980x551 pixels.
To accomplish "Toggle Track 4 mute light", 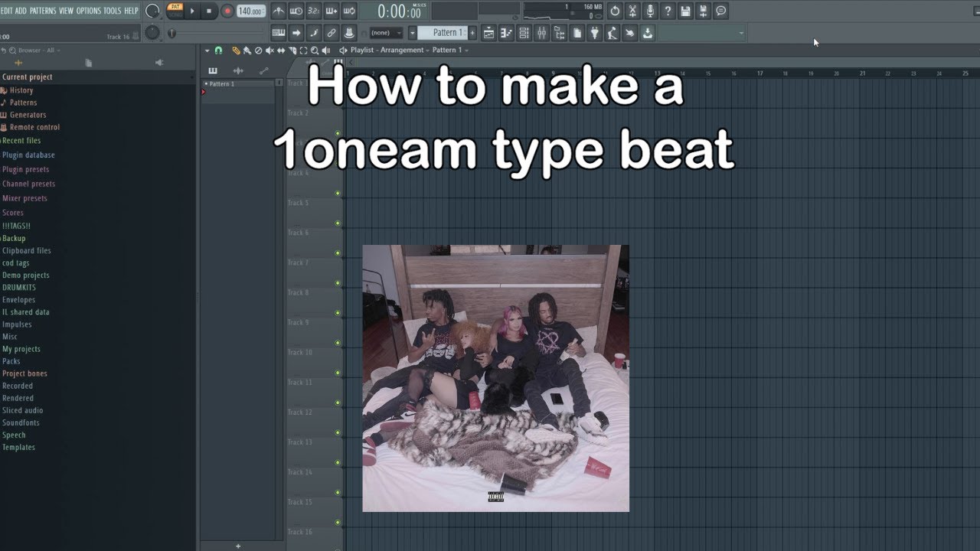I will pos(338,194).
